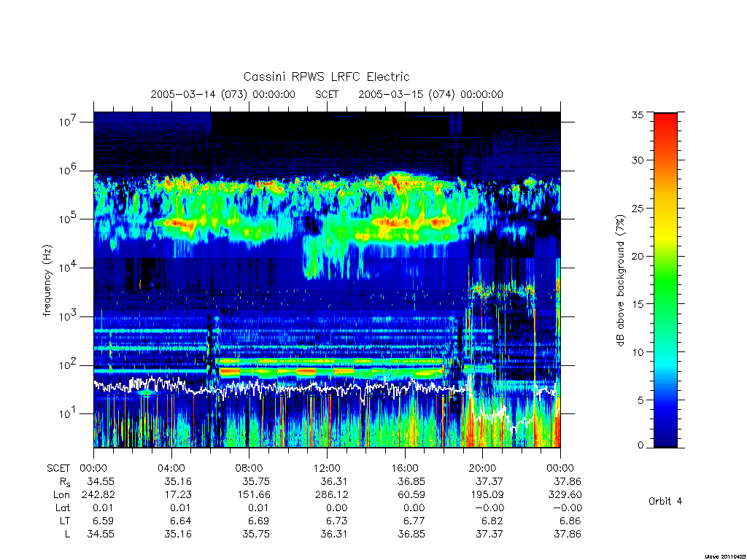Screen dimensions: 747x560
Task: Click the 35 dB label on the color scale
Action: coord(637,114)
